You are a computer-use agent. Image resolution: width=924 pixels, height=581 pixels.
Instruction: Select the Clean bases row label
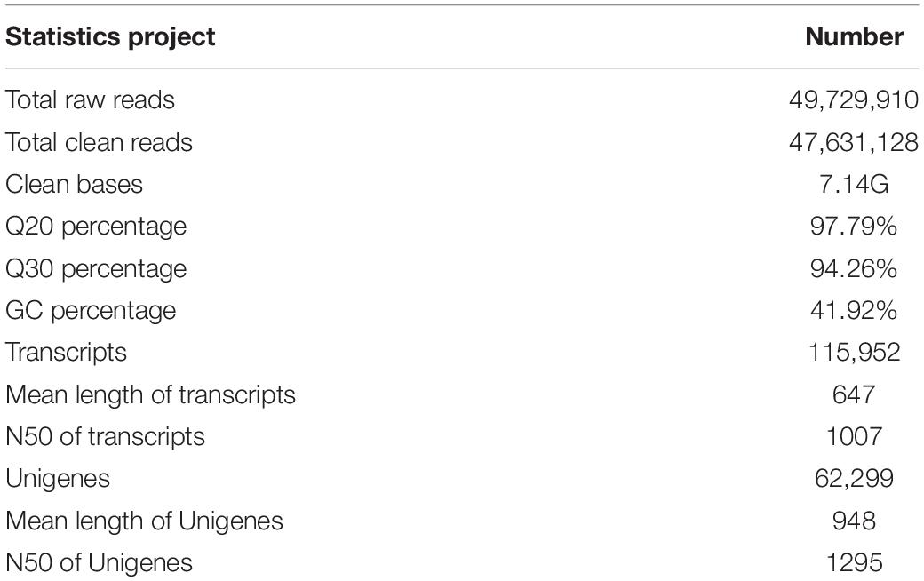[75, 185]
